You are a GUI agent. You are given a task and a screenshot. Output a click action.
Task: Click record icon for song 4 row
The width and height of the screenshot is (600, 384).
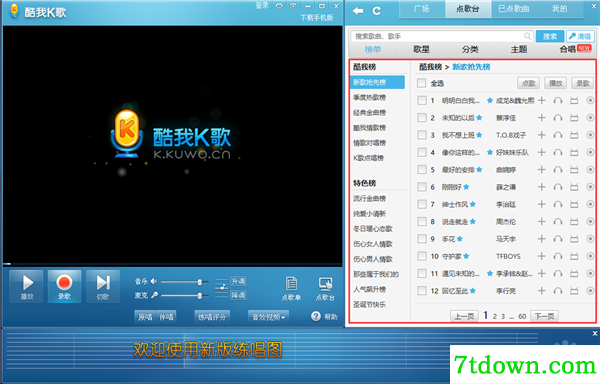click(x=590, y=152)
